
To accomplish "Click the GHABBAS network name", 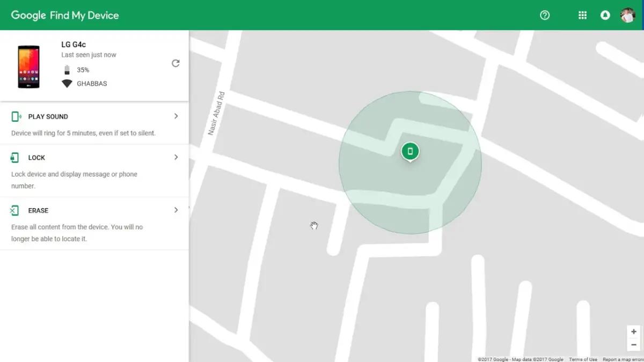I will (x=92, y=84).
